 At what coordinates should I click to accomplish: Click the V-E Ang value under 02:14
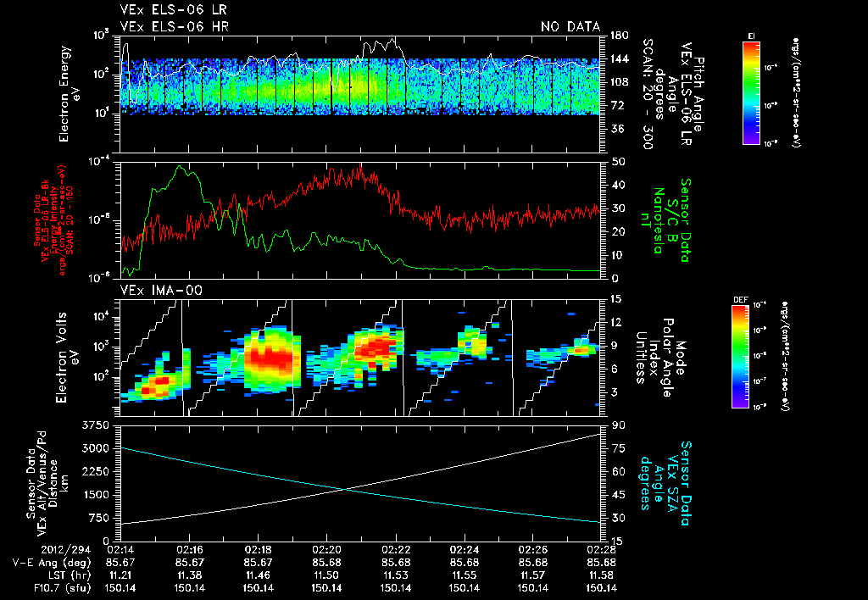tap(120, 563)
